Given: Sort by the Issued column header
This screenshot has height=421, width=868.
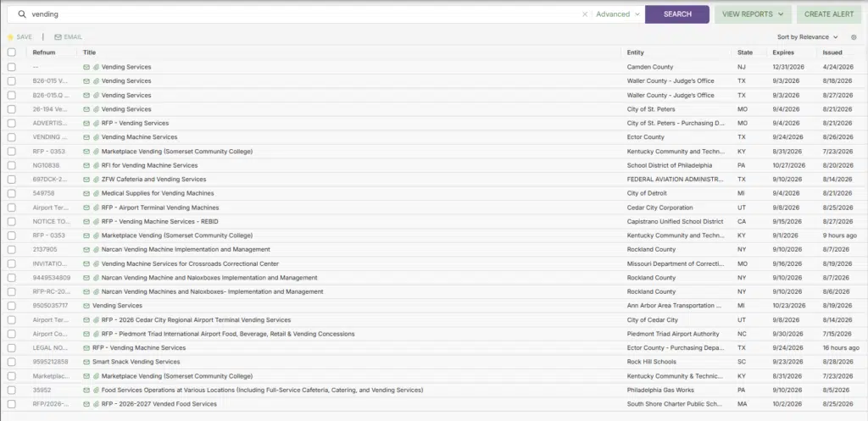Looking at the screenshot, I should (832, 53).
